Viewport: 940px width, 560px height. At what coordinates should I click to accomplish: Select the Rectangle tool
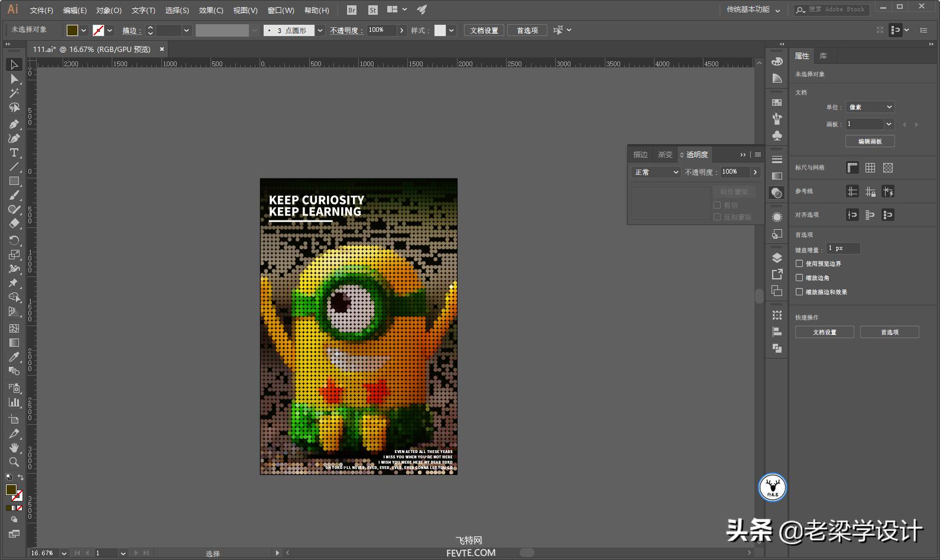[x=14, y=181]
